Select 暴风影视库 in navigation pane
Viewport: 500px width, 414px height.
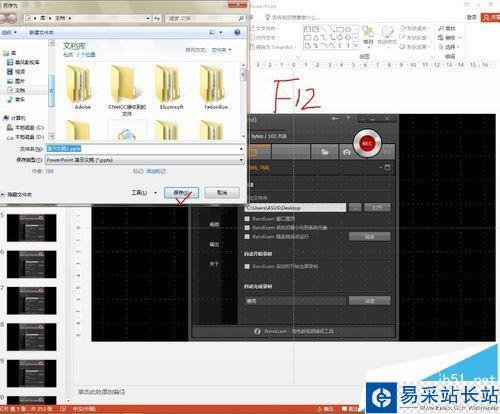(23, 62)
